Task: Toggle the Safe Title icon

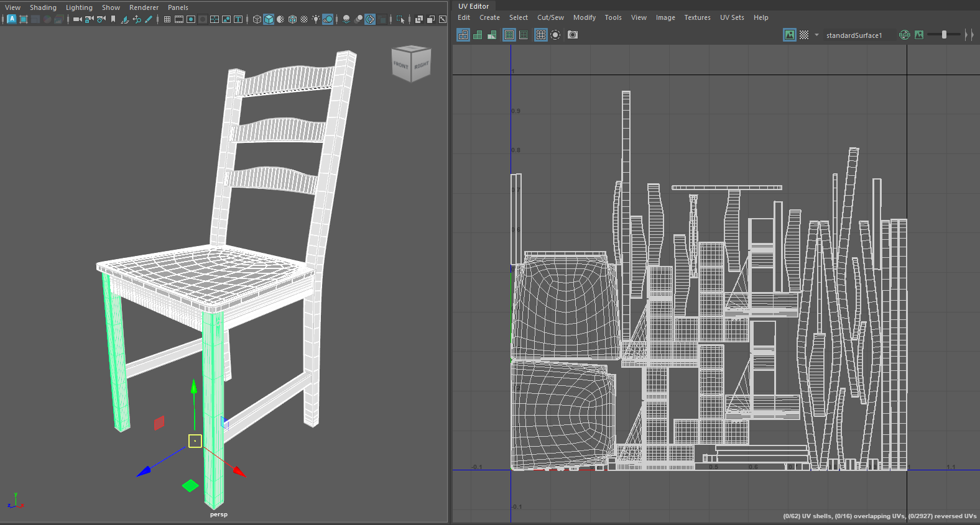Action: point(238,19)
